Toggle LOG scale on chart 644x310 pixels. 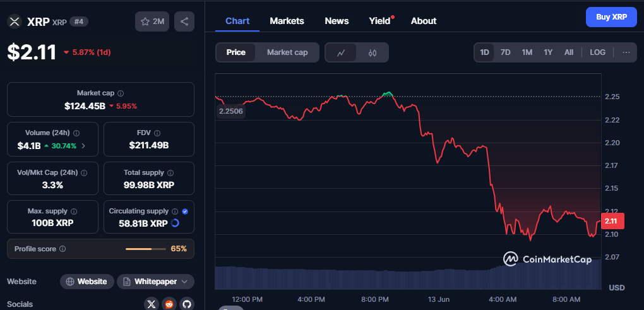(x=597, y=52)
